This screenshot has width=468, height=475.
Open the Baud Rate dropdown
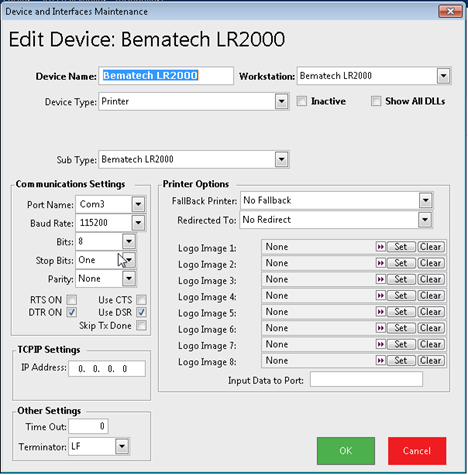click(138, 223)
